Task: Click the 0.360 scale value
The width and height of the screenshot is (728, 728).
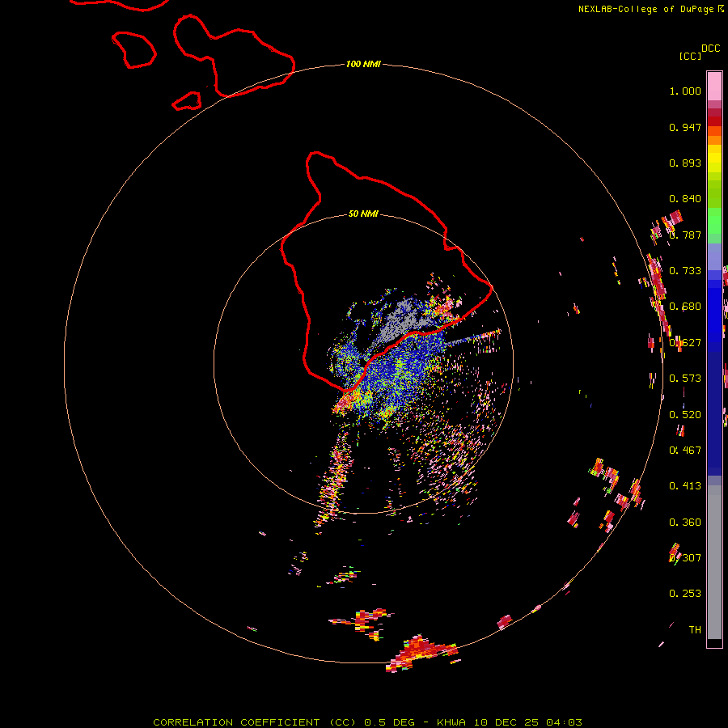Action: (x=685, y=523)
